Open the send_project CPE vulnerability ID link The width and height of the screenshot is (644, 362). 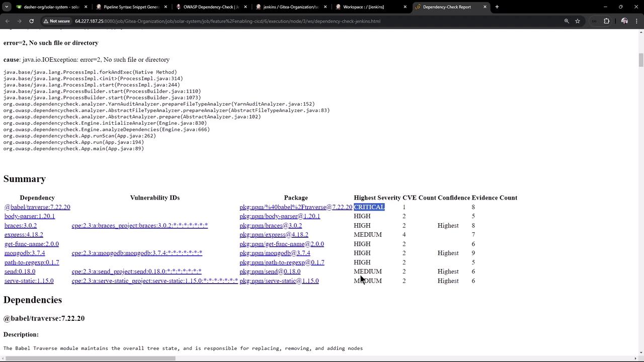pyautogui.click(x=136, y=271)
